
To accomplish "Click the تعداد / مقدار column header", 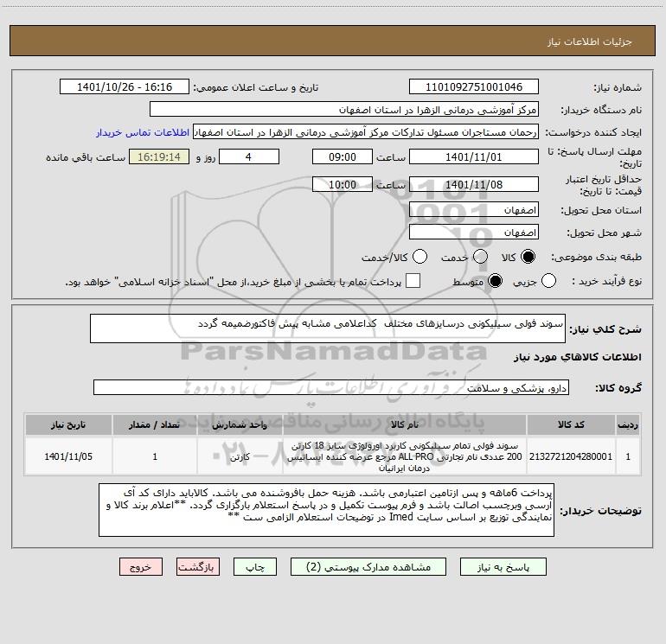I will point(155,424).
